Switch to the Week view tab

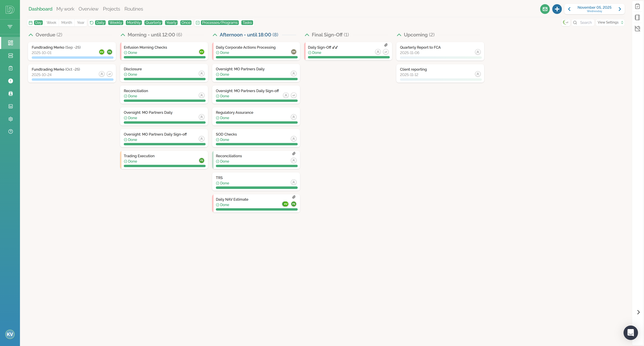51,22
